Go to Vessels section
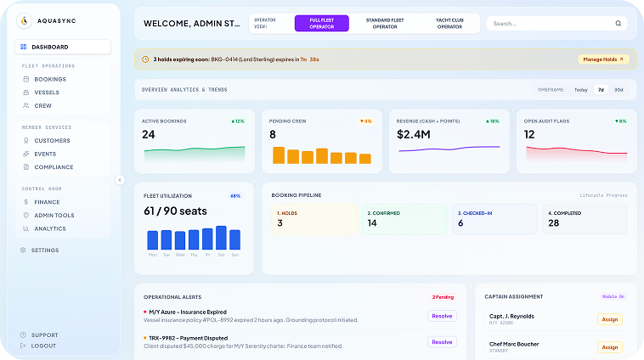644x360 pixels. pos(63,93)
